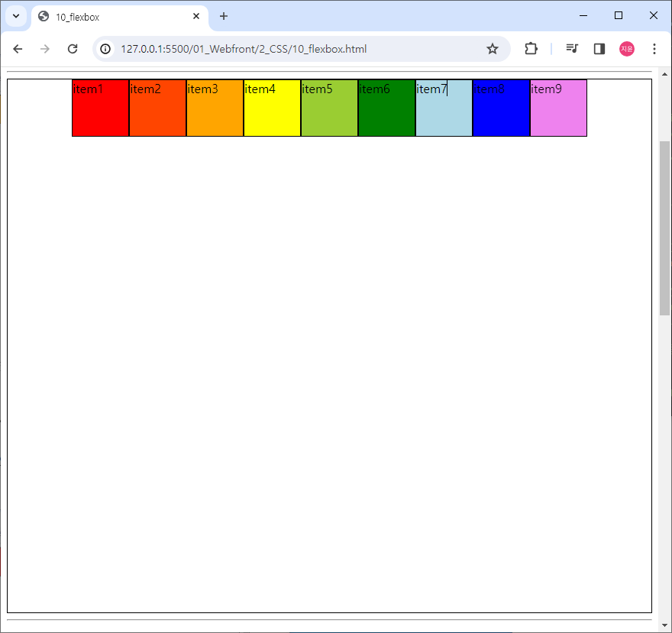Go back to the previous page
This screenshot has height=633, width=672.
click(x=18, y=49)
